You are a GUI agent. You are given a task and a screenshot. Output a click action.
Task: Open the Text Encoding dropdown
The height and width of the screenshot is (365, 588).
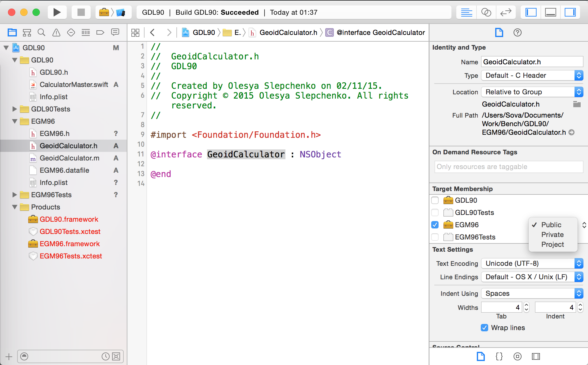pos(532,263)
